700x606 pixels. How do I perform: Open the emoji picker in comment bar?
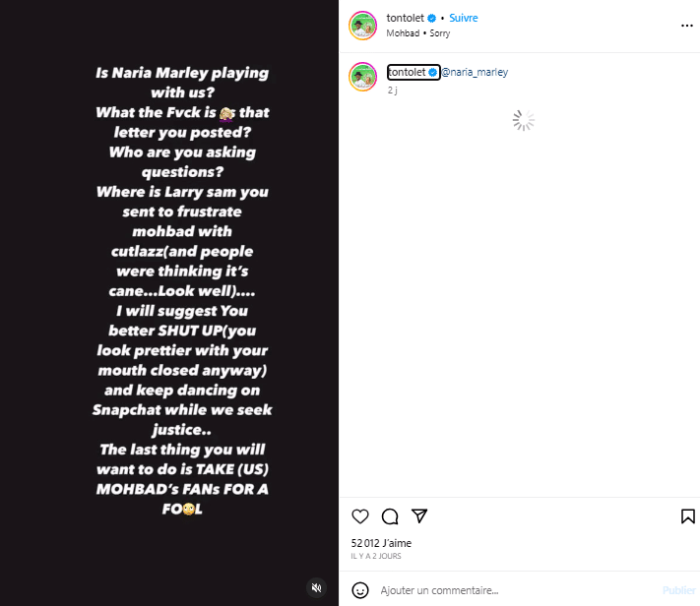click(361, 590)
